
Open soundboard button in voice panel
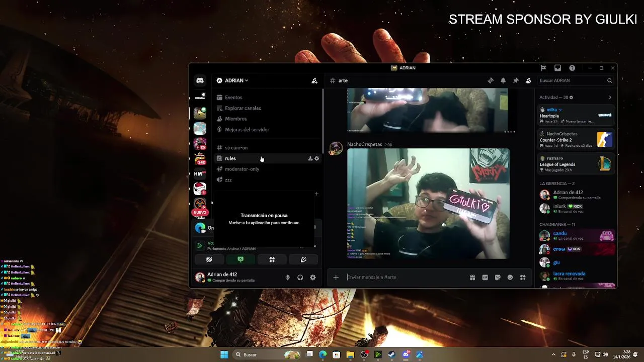[303, 259]
